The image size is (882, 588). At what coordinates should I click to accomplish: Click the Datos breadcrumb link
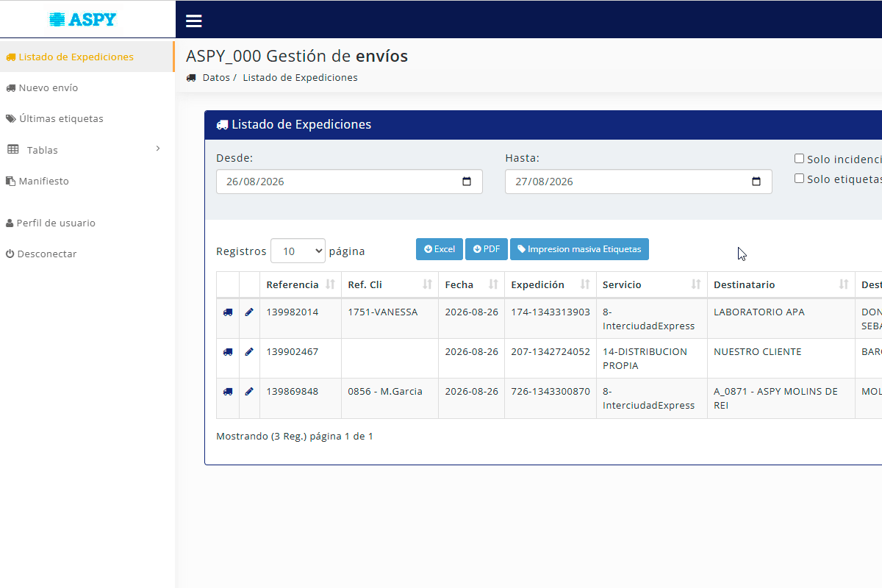[216, 77]
